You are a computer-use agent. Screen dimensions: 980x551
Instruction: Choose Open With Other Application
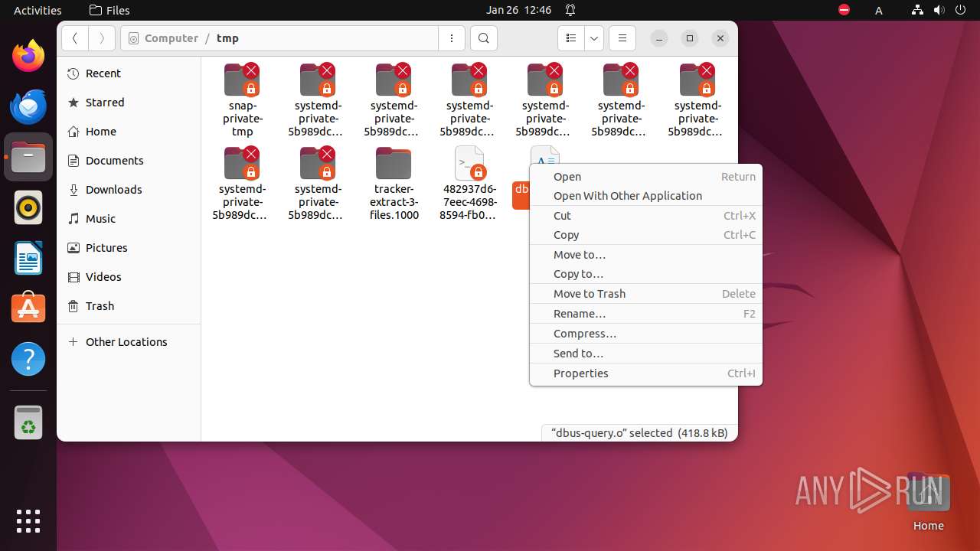(x=645, y=196)
